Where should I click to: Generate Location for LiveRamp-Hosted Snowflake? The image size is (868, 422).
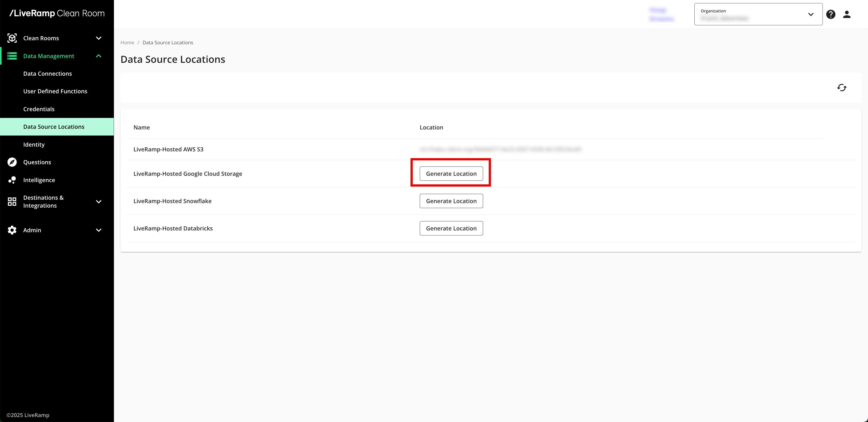[451, 201]
